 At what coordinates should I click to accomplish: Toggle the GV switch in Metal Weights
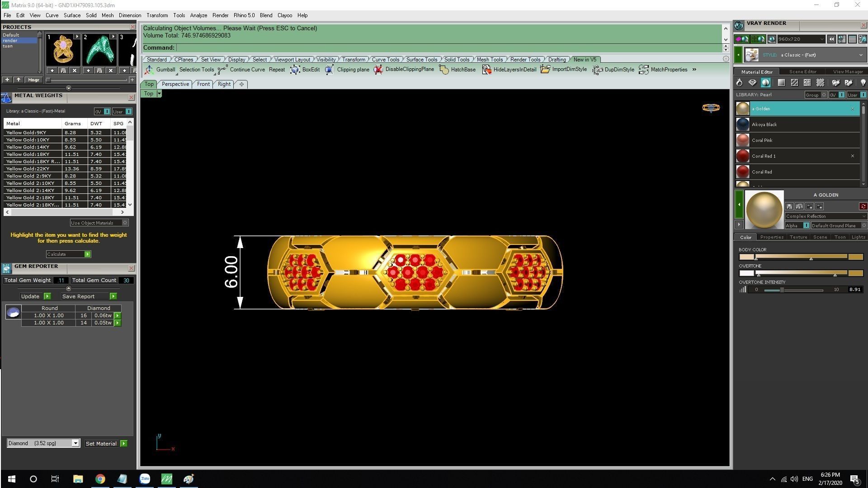(x=107, y=112)
